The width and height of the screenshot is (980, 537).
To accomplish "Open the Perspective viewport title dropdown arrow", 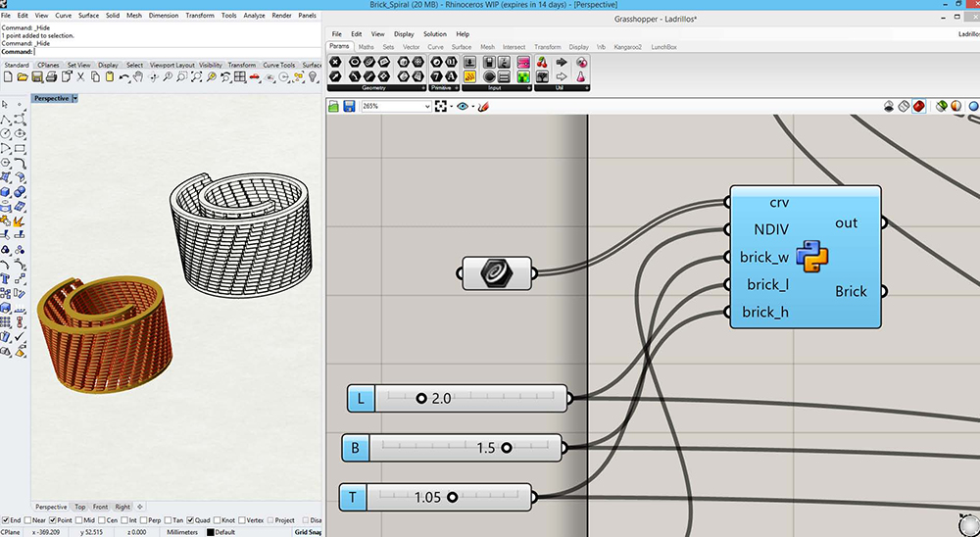I will tap(75, 98).
